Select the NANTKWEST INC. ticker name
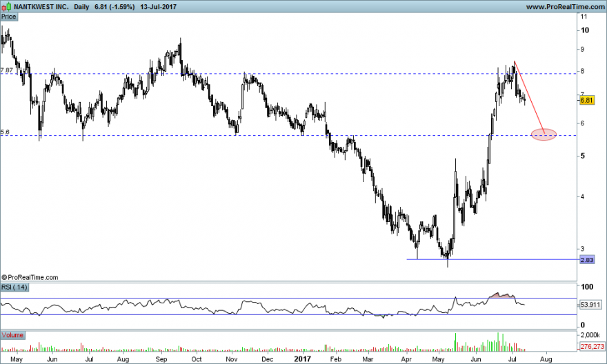607x364 pixels. click(x=41, y=7)
